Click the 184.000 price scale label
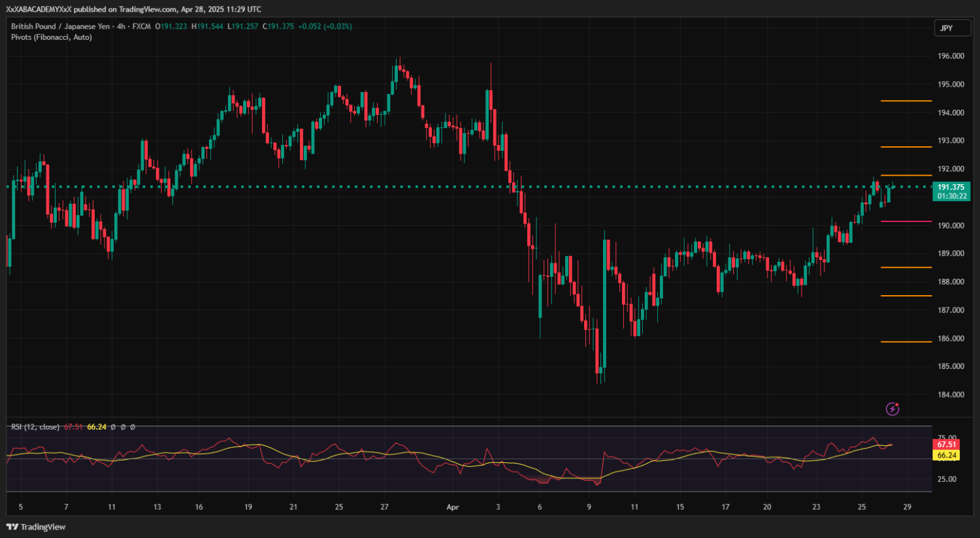This screenshot has height=538, width=980. (951, 394)
